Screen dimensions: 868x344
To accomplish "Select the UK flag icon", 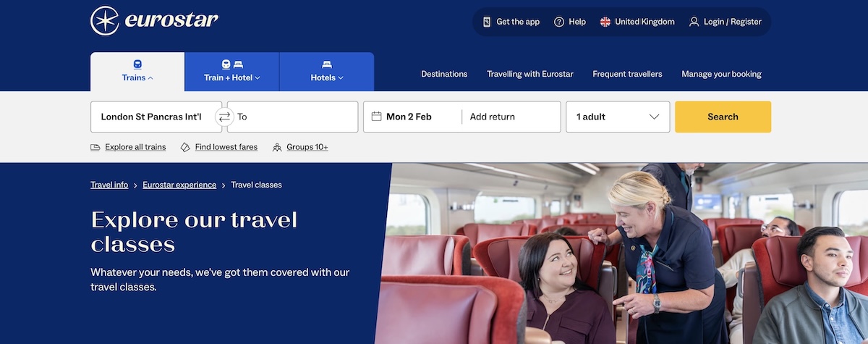I will tap(605, 22).
